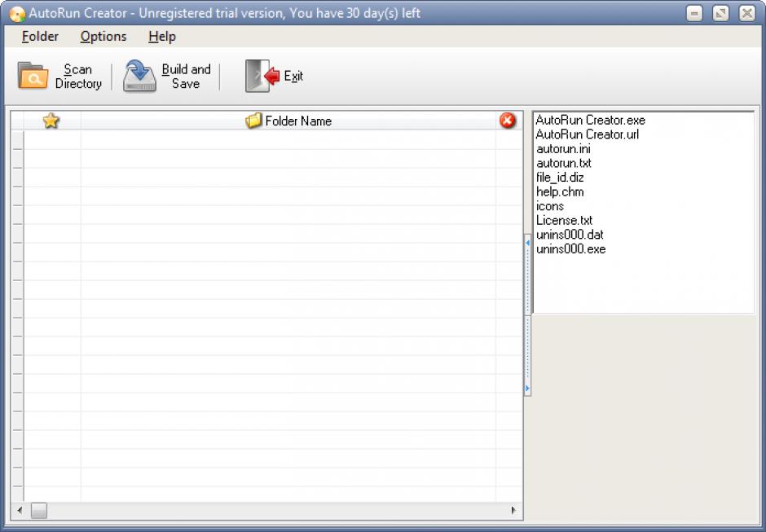Click the Exit door icon
The image size is (766, 532).
tap(262, 76)
